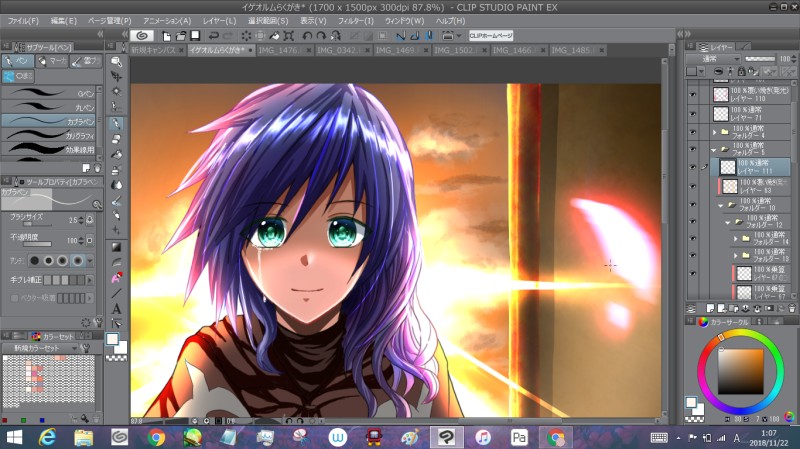
Task: Click the Fill bucket icon in command bar
Action: (274, 36)
